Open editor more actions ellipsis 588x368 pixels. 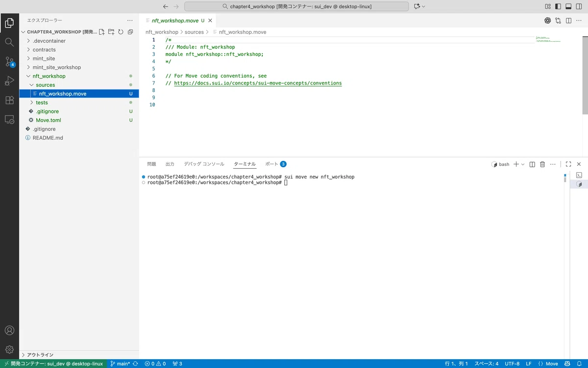[579, 21]
